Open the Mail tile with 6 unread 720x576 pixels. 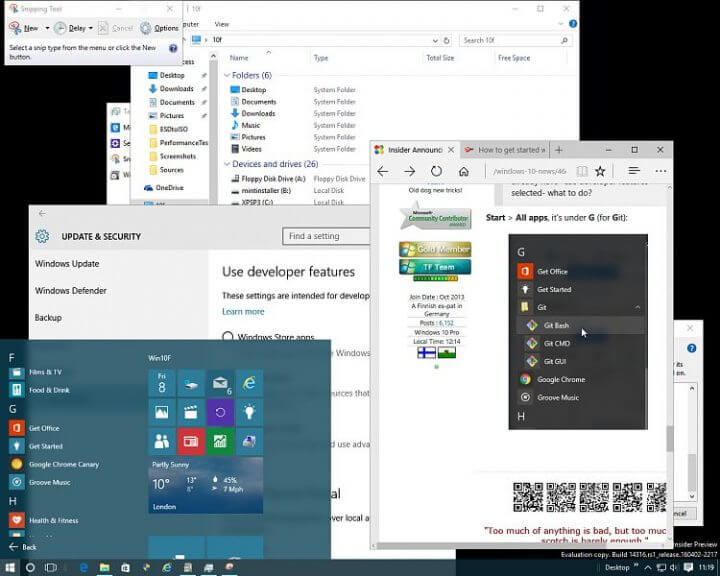click(x=220, y=383)
